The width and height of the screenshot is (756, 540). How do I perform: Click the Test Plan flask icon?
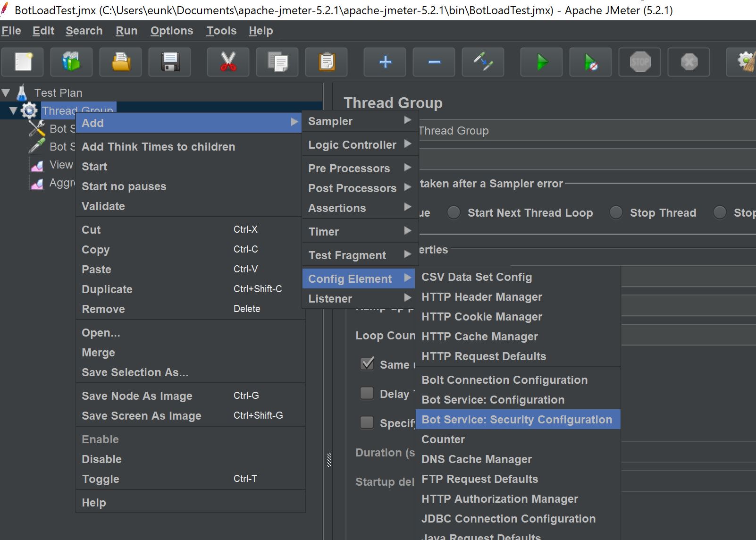[22, 93]
